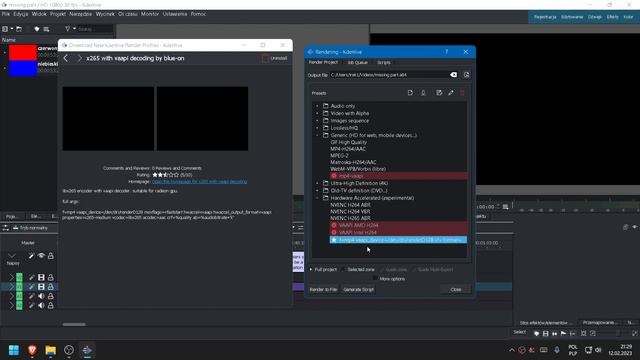Click the timeline tool icon left of Tryb normalny
The image size is (640, 360).
tap(6, 228)
